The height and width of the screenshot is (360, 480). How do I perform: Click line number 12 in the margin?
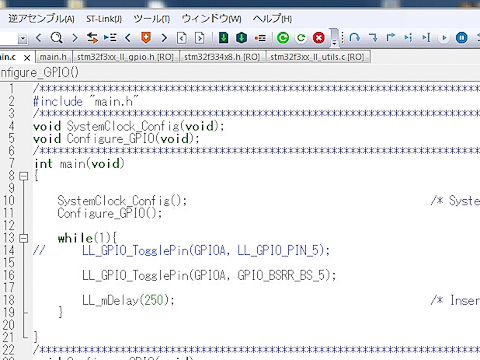point(8,226)
